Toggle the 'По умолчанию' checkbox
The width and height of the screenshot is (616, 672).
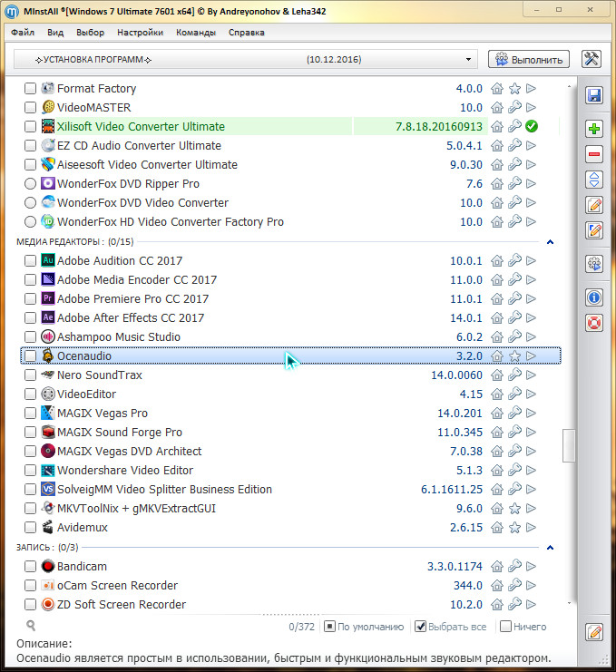point(329,627)
